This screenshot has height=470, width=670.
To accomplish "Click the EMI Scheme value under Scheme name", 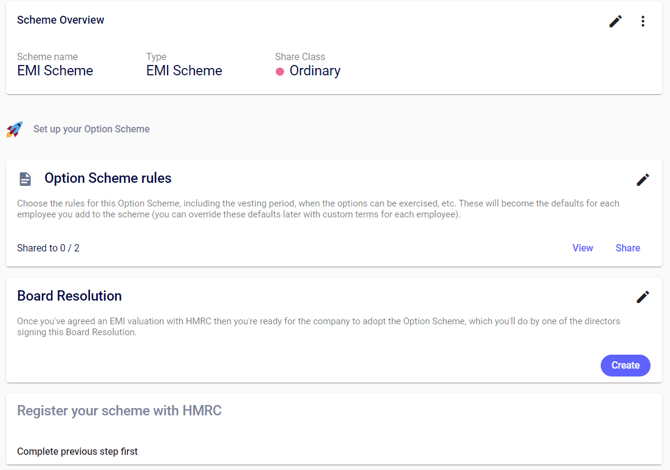I will point(55,71).
